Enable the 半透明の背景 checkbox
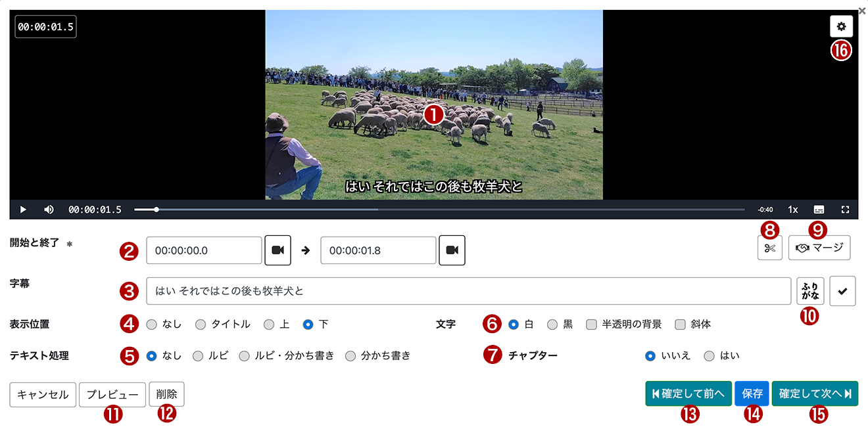 pyautogui.click(x=591, y=324)
